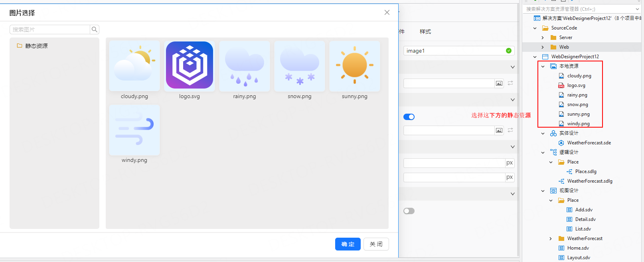
Task: Click the Detail.sdv file icon
Action: click(569, 219)
